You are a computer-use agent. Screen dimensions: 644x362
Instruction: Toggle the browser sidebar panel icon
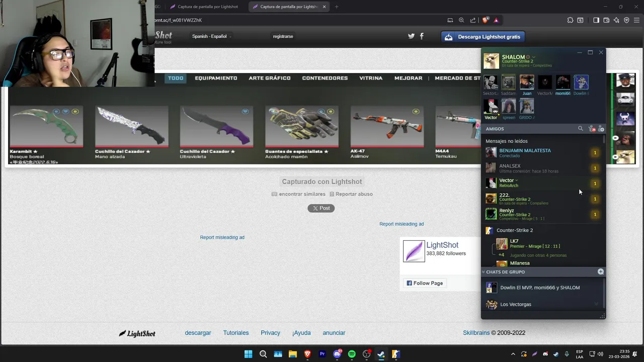tap(596, 20)
